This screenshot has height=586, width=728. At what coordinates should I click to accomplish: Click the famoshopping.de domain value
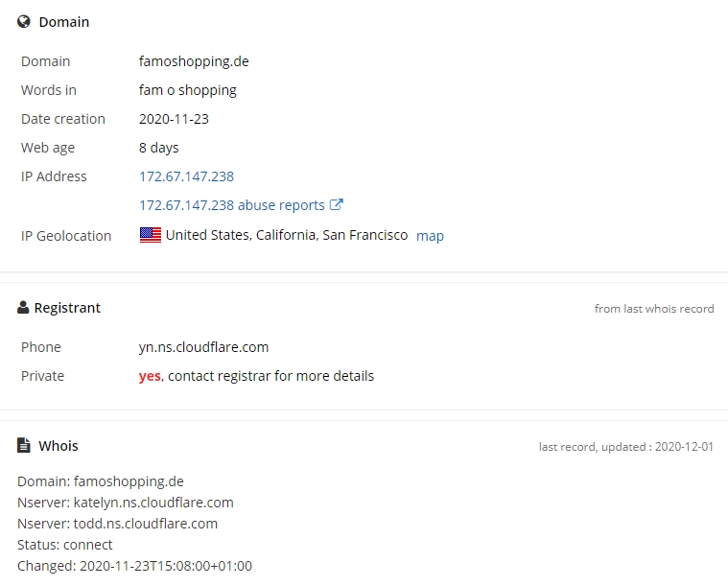(x=194, y=61)
